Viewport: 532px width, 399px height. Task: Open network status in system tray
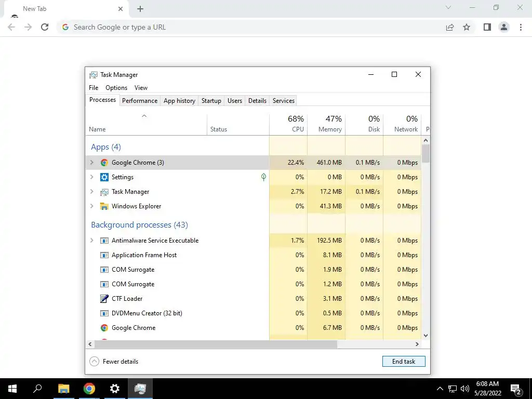pyautogui.click(x=453, y=389)
